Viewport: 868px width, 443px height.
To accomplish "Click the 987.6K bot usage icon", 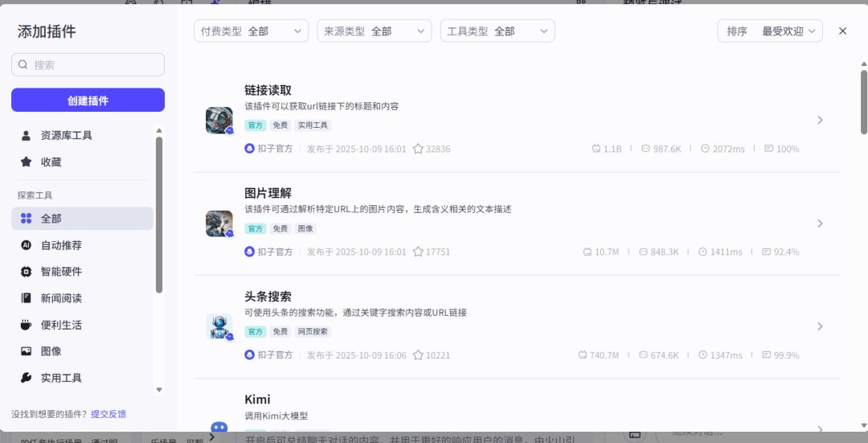I will pyautogui.click(x=645, y=149).
